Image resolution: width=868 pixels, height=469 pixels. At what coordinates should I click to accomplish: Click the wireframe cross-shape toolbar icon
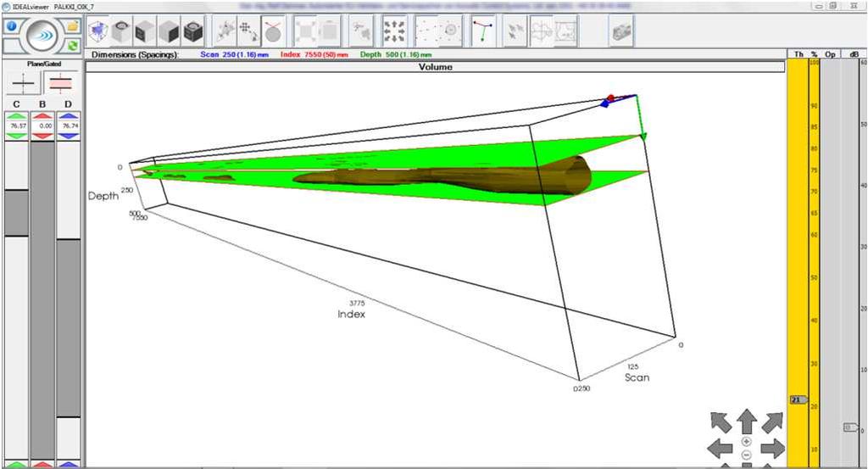click(542, 31)
